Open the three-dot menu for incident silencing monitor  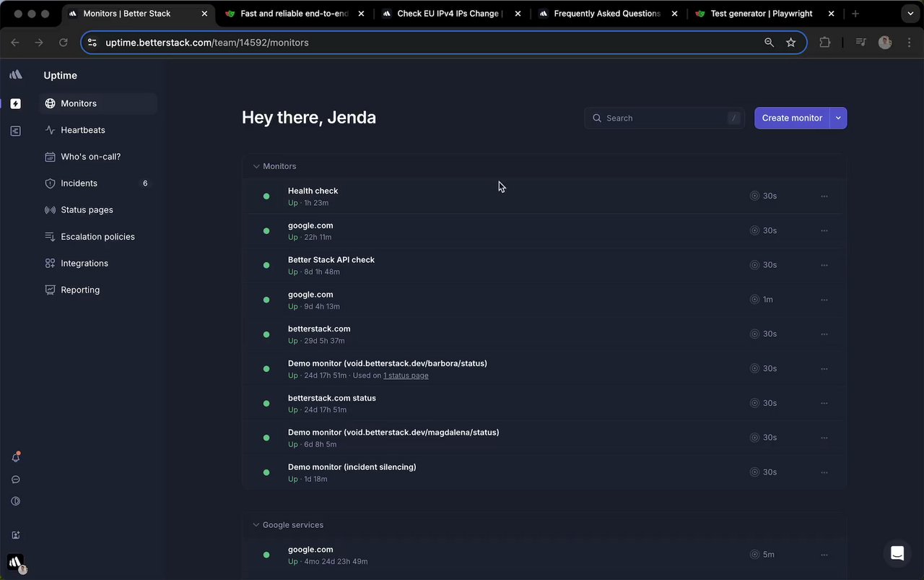click(824, 472)
